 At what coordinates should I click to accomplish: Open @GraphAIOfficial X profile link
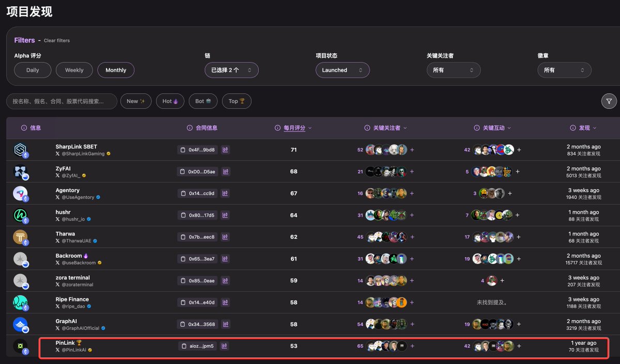(81, 328)
